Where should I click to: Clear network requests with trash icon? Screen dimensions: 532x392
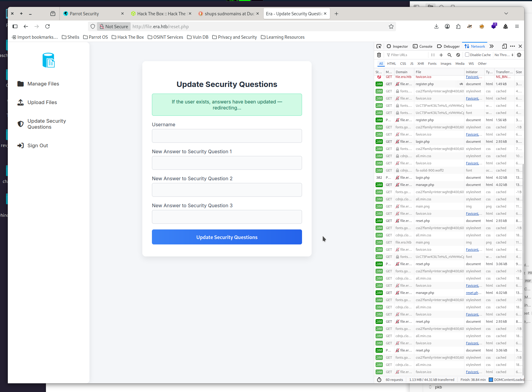[379, 55]
